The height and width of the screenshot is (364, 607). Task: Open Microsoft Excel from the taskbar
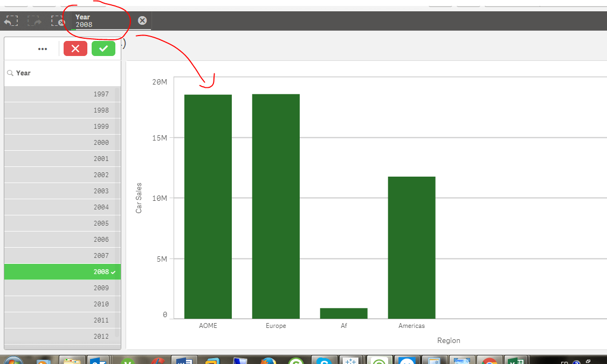pos(516,359)
